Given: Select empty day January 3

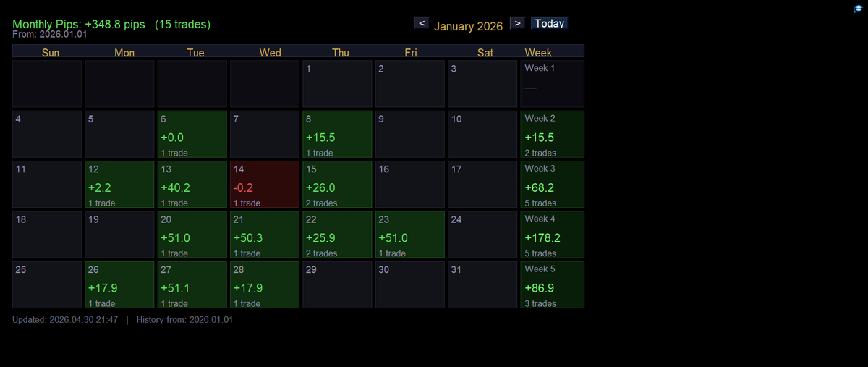Looking at the screenshot, I should click(x=482, y=84).
